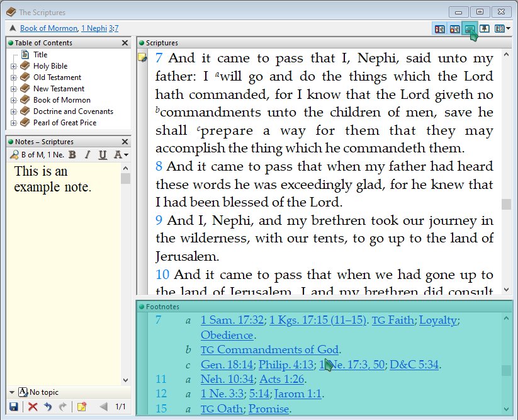Open the D&C 5:34 footnote link
The height and width of the screenshot is (420, 518).
click(414, 365)
